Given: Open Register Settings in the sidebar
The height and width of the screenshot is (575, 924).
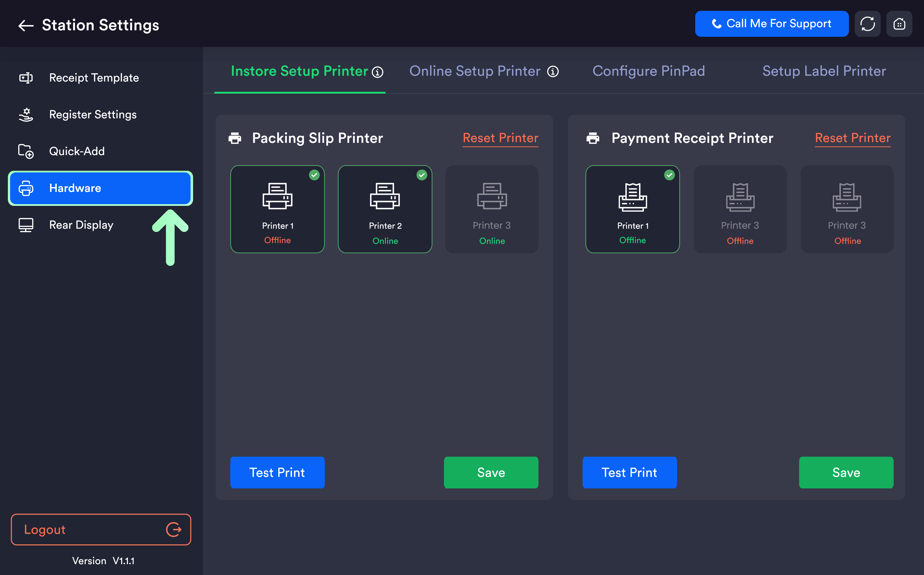Looking at the screenshot, I should coord(92,115).
